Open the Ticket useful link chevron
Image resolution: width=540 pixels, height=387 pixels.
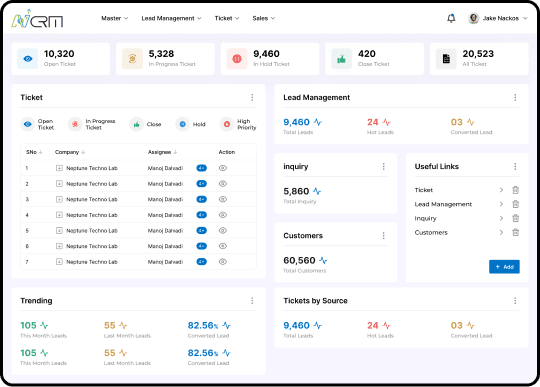[x=501, y=190]
